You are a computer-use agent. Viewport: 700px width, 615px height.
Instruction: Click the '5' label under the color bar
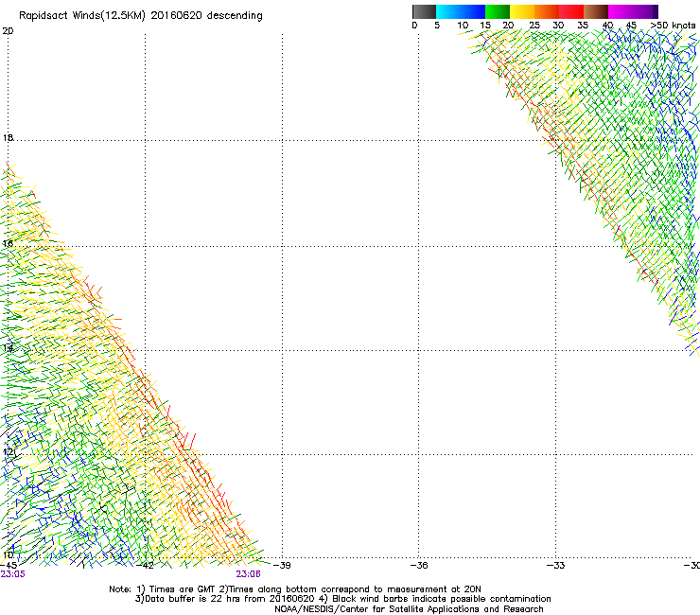coord(437,26)
